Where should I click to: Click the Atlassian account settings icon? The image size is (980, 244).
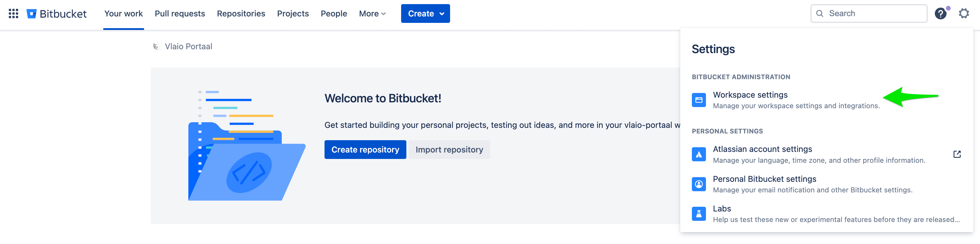click(699, 154)
